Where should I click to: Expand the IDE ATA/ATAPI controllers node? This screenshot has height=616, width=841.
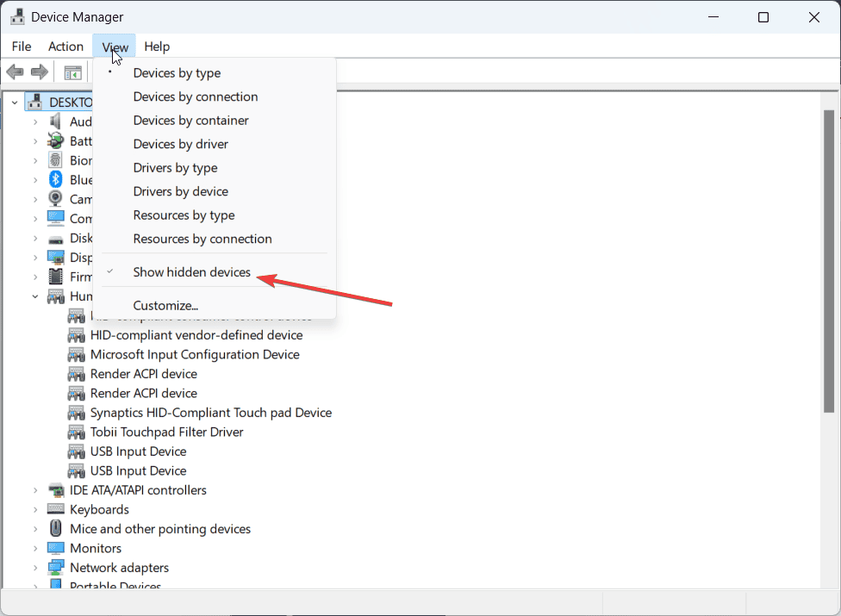point(35,490)
